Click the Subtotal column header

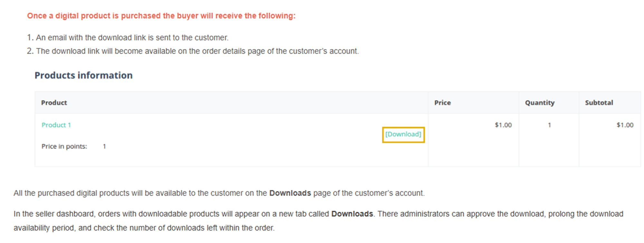(599, 103)
